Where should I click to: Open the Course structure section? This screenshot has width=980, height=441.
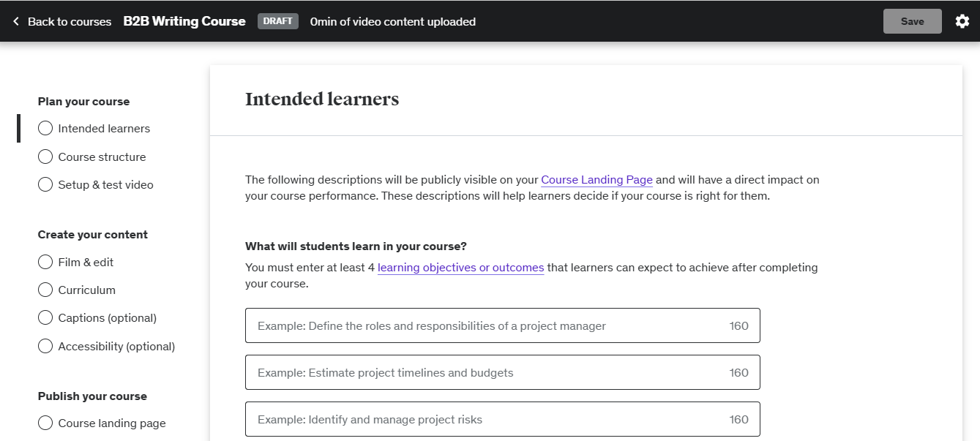(x=102, y=157)
